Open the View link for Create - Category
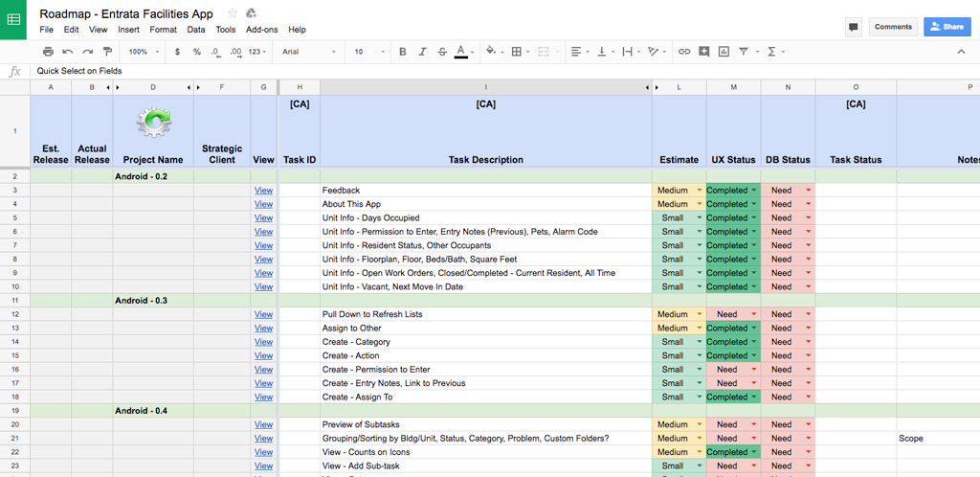 pos(264,342)
